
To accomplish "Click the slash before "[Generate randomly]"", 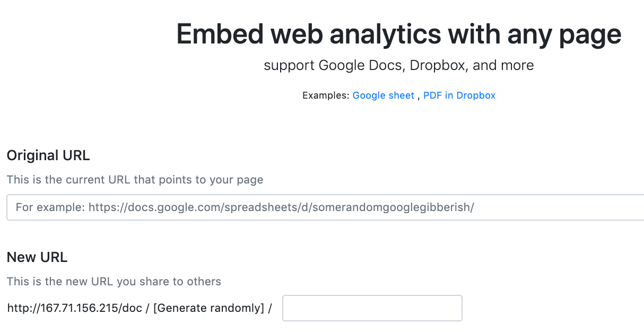I will click(x=147, y=308).
